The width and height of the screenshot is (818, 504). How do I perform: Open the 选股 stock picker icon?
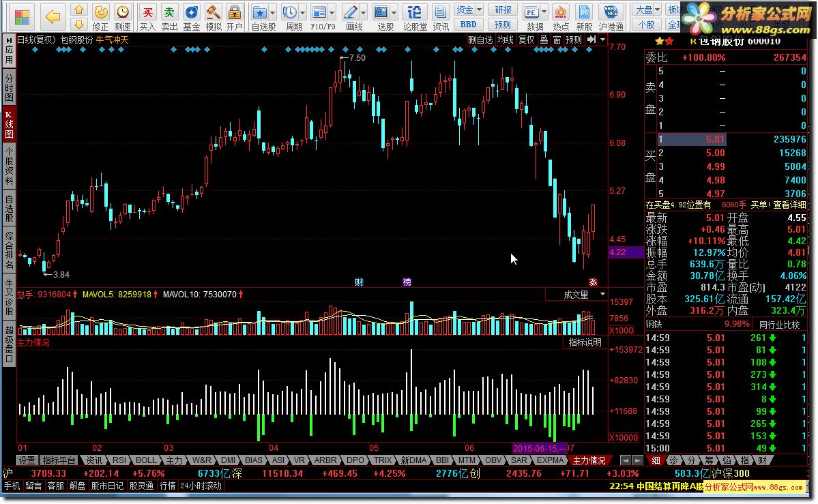(382, 17)
